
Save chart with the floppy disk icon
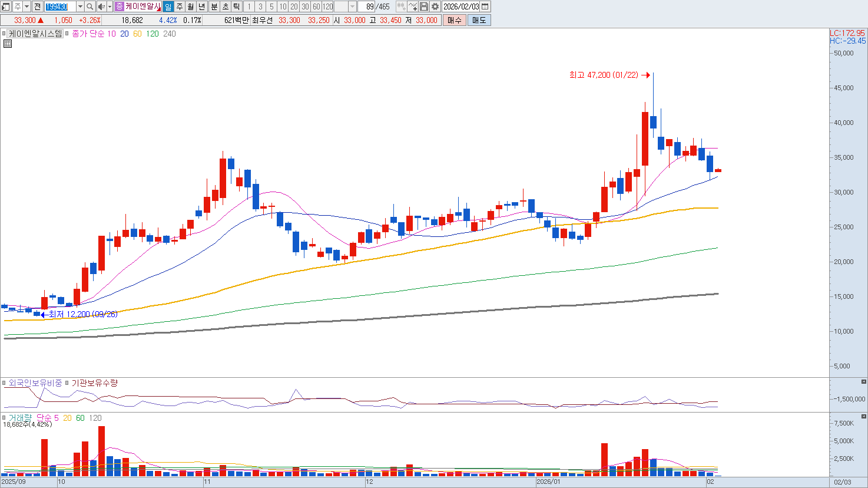(424, 6)
